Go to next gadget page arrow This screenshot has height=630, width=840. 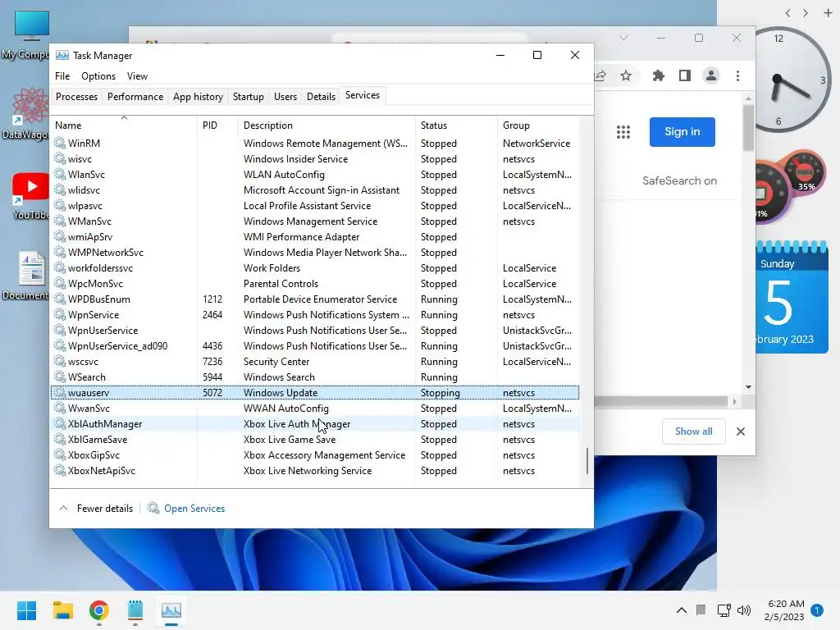point(806,13)
